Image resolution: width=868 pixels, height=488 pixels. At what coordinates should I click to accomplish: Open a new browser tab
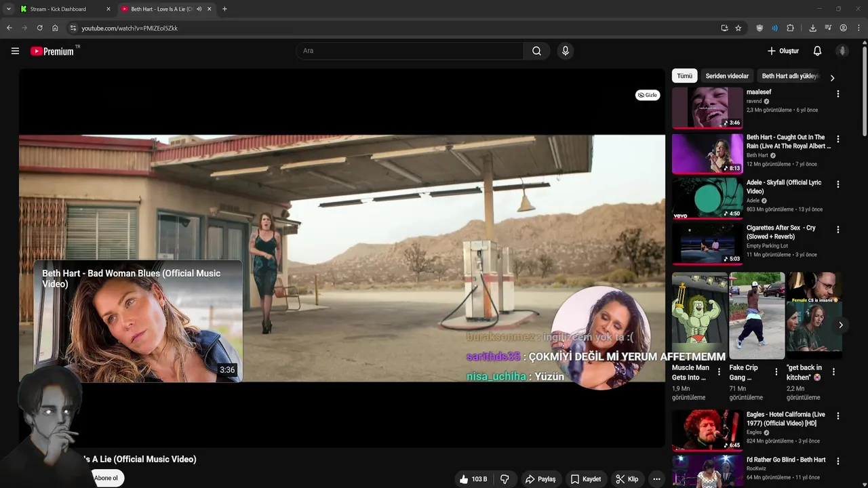pos(224,9)
